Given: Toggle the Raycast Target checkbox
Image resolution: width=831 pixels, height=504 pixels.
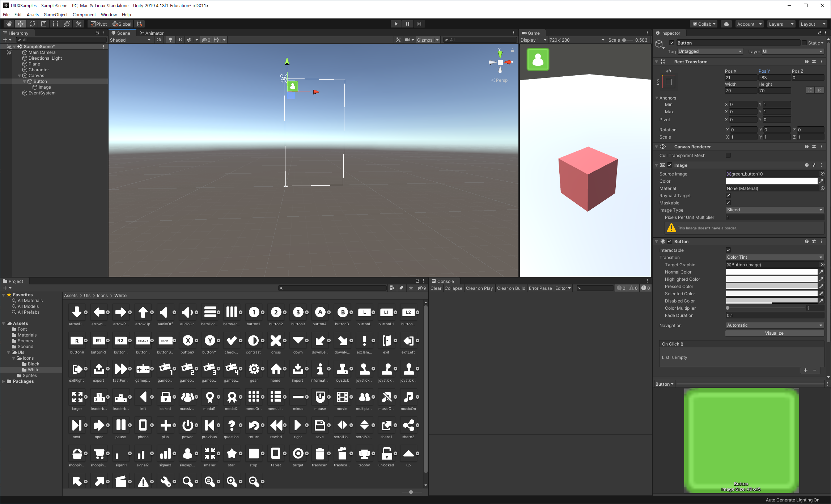Looking at the screenshot, I should click(728, 196).
